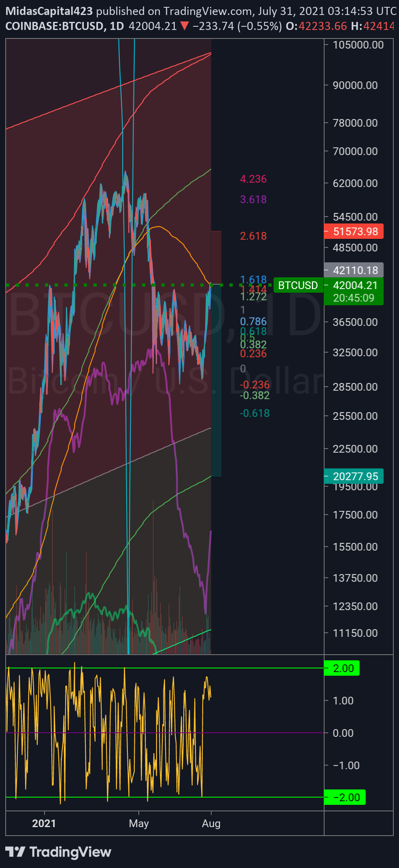This screenshot has width=399, height=868.
Task: Click the 105000.00 price axis value
Action: coord(358,45)
